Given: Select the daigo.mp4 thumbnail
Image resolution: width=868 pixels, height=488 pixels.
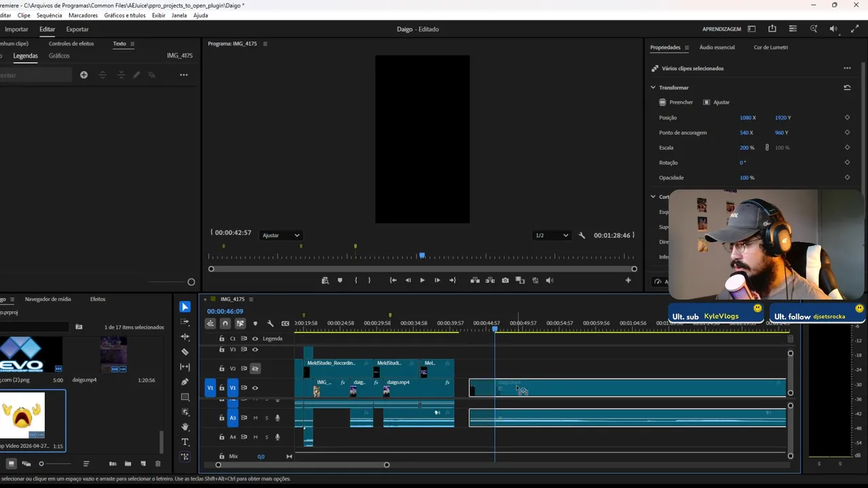Looking at the screenshot, I should (x=114, y=354).
